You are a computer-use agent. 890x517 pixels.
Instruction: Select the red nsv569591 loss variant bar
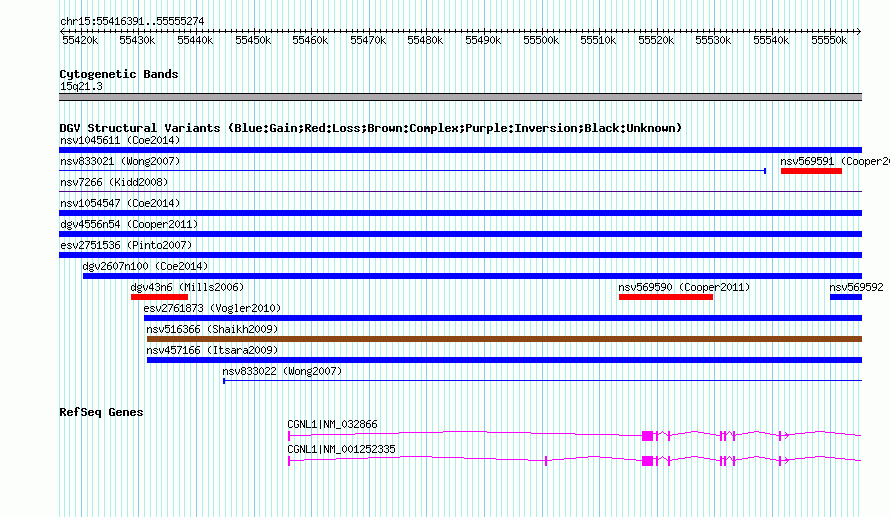[x=811, y=171]
